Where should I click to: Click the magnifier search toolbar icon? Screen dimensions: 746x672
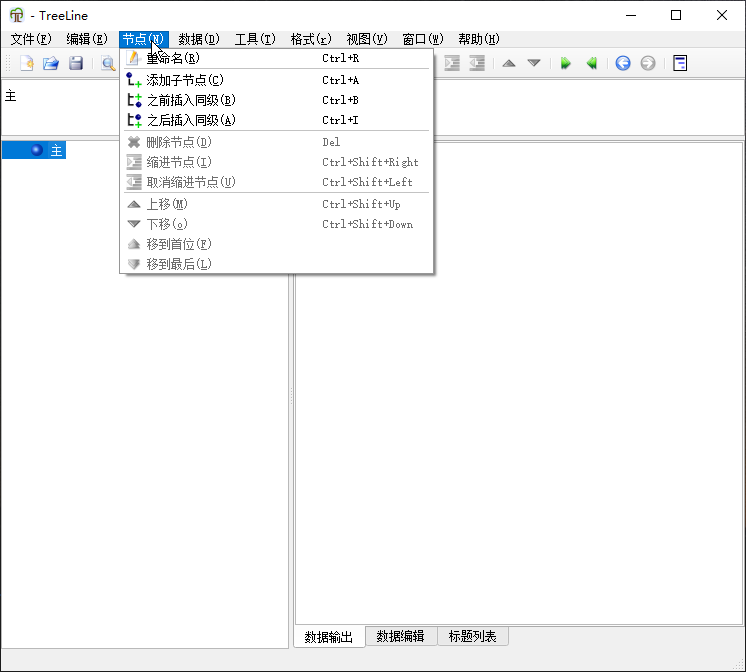108,63
